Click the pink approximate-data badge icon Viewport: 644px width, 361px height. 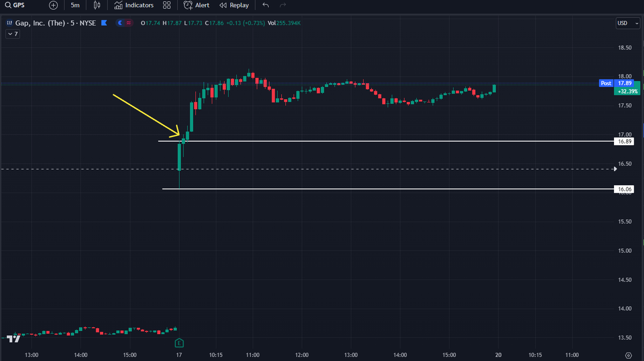129,23
